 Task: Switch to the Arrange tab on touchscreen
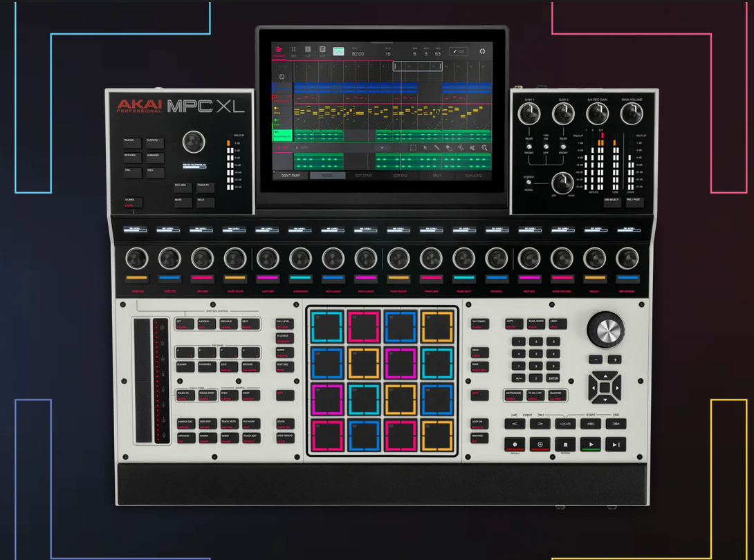click(x=279, y=52)
